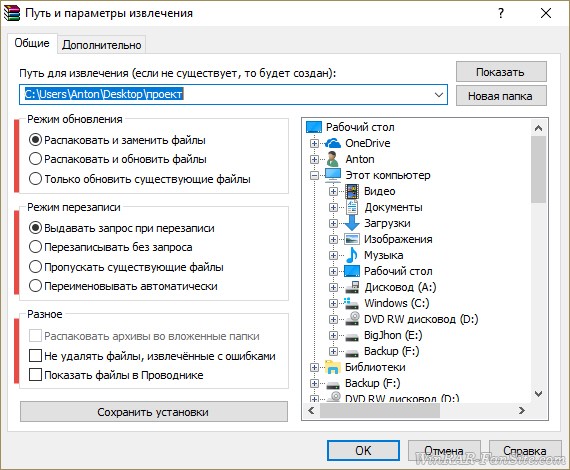Click the Новая папка button
This screenshot has height=470, width=570.
tap(501, 96)
